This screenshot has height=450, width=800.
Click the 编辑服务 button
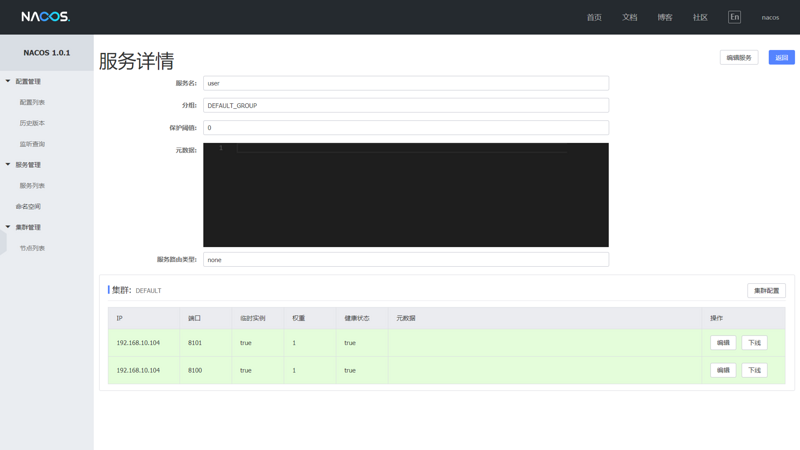[x=739, y=58]
